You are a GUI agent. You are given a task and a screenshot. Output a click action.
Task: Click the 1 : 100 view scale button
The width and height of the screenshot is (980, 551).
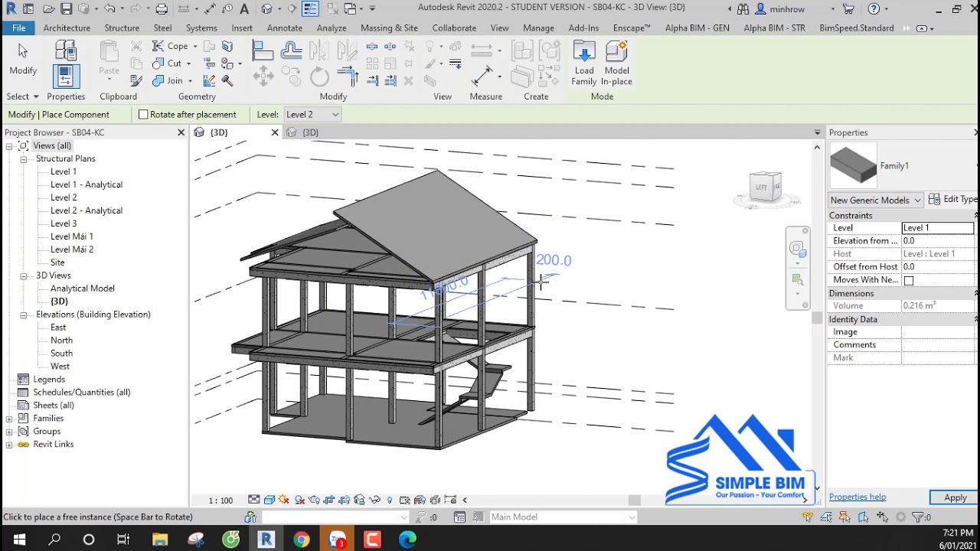tap(220, 500)
